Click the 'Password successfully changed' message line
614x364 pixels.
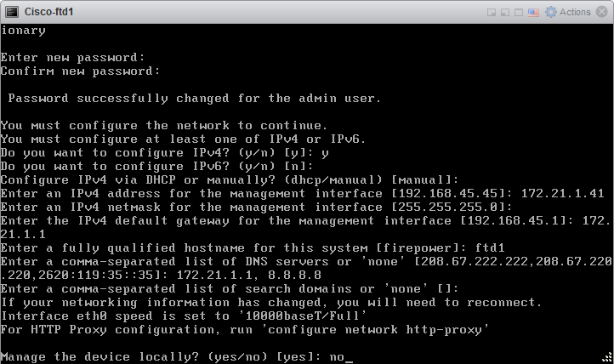click(x=194, y=99)
